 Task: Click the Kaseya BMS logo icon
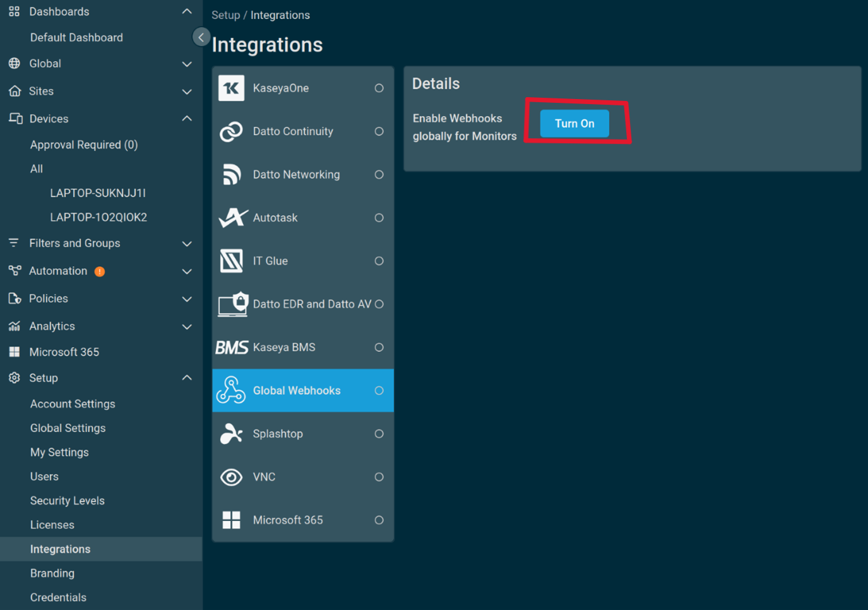point(232,347)
